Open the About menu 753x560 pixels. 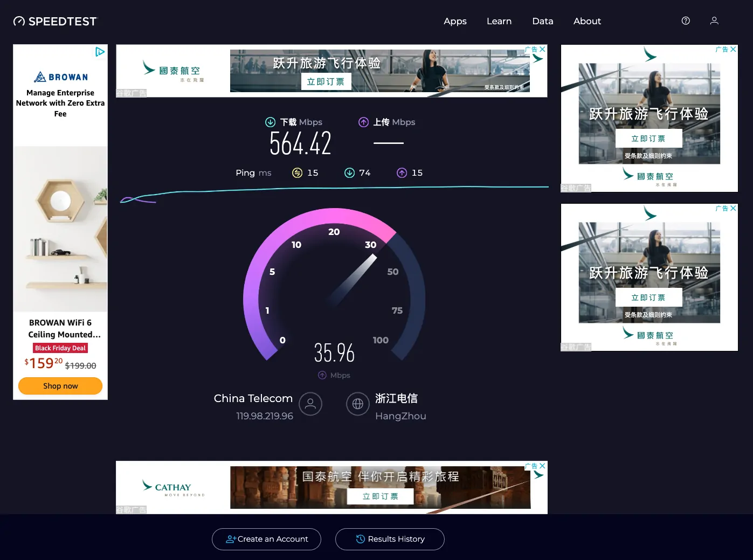(587, 21)
